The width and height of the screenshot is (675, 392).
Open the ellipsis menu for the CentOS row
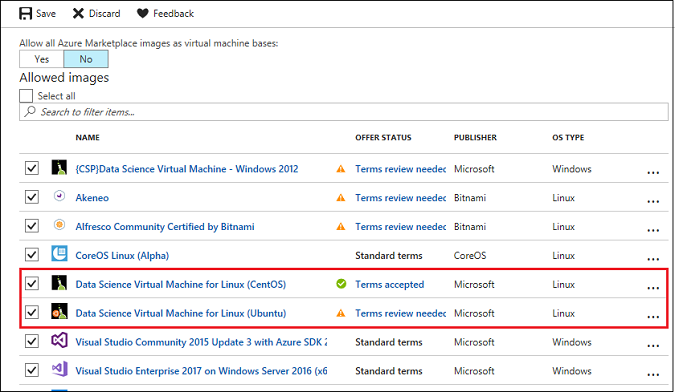coord(653,288)
